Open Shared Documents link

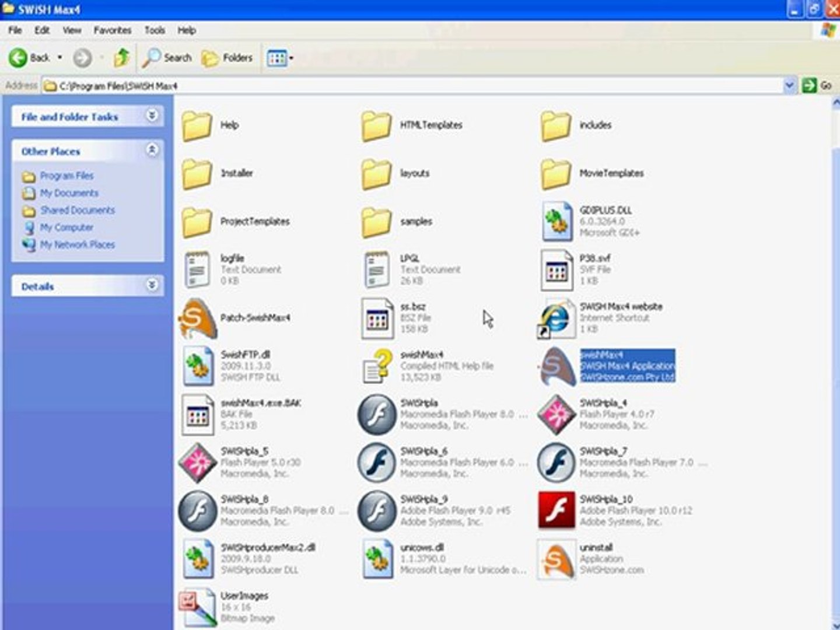78,210
